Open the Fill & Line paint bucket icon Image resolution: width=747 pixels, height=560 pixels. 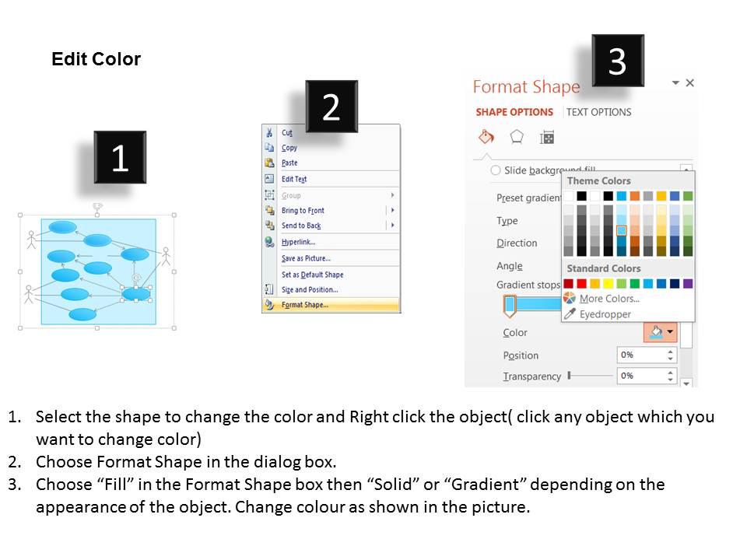[x=486, y=137]
